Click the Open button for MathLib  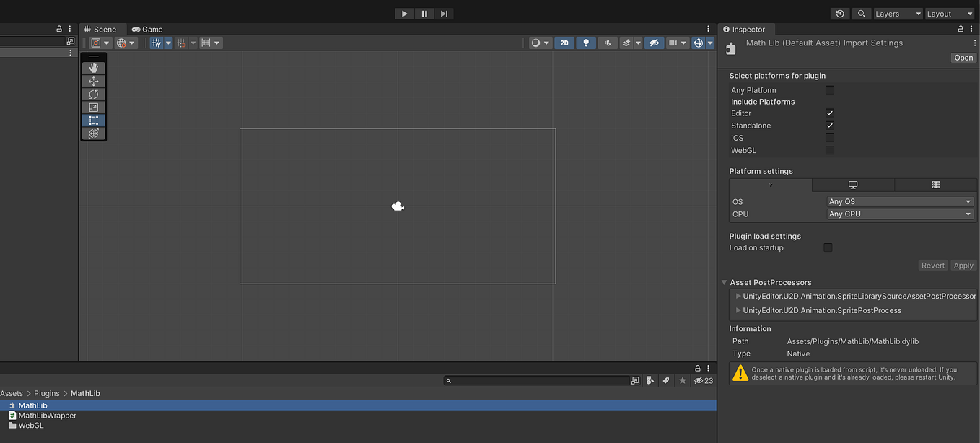pyautogui.click(x=963, y=57)
